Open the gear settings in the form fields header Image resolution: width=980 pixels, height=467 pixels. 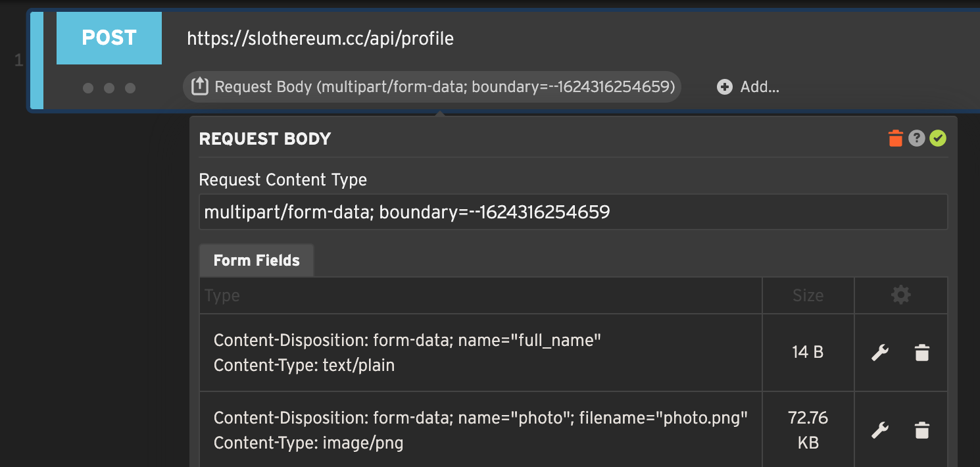pyautogui.click(x=900, y=295)
